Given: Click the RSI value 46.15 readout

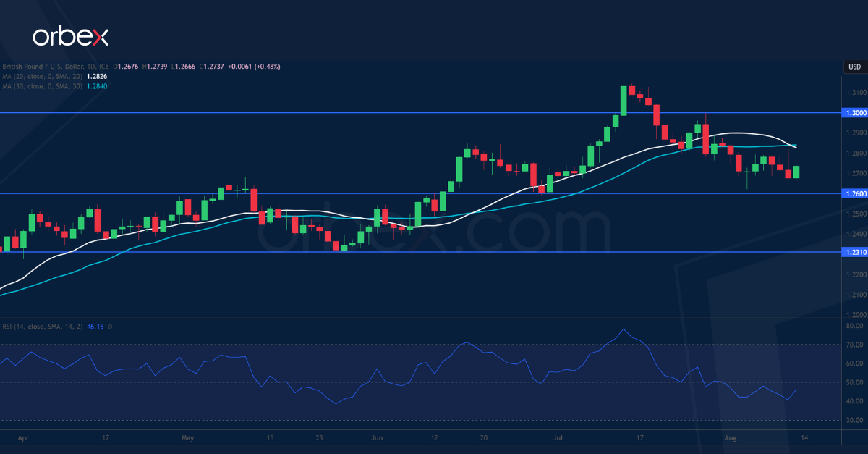Looking at the screenshot, I should (95, 327).
